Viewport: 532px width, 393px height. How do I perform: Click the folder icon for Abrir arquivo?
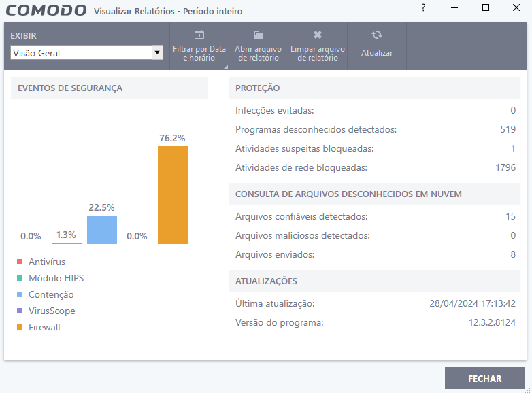tap(259, 35)
